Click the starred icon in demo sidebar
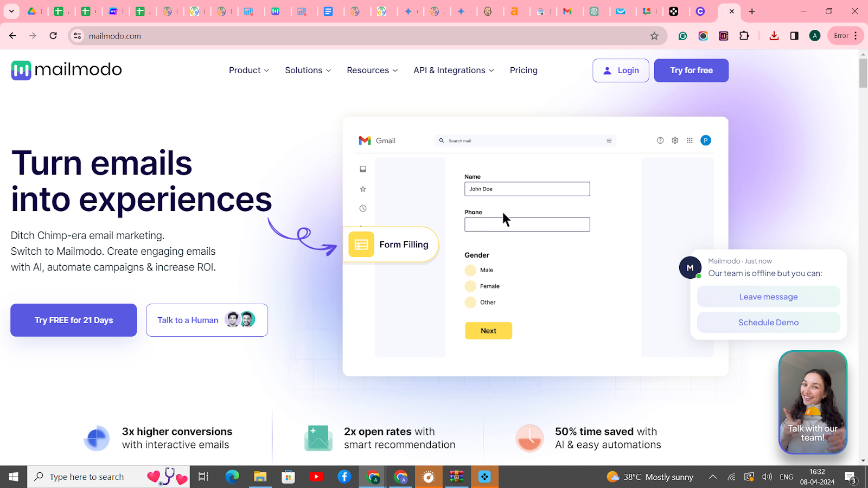The height and width of the screenshot is (488, 868). click(x=363, y=189)
